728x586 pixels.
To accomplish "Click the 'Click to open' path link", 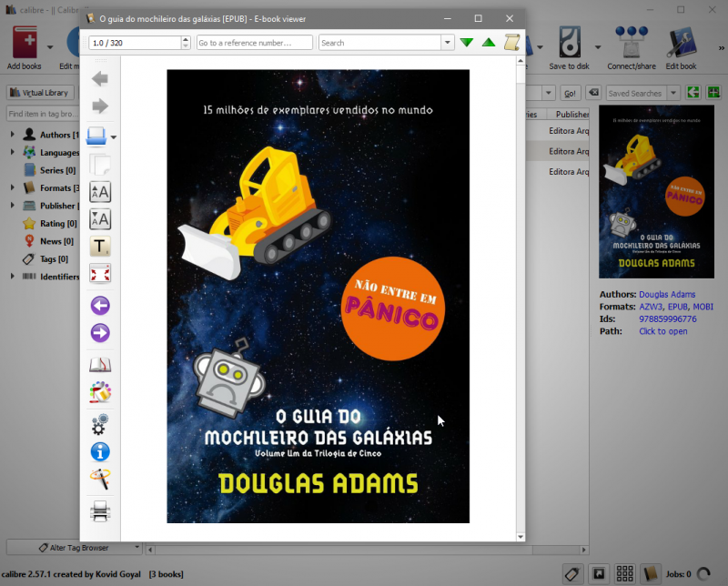I will pyautogui.click(x=663, y=331).
